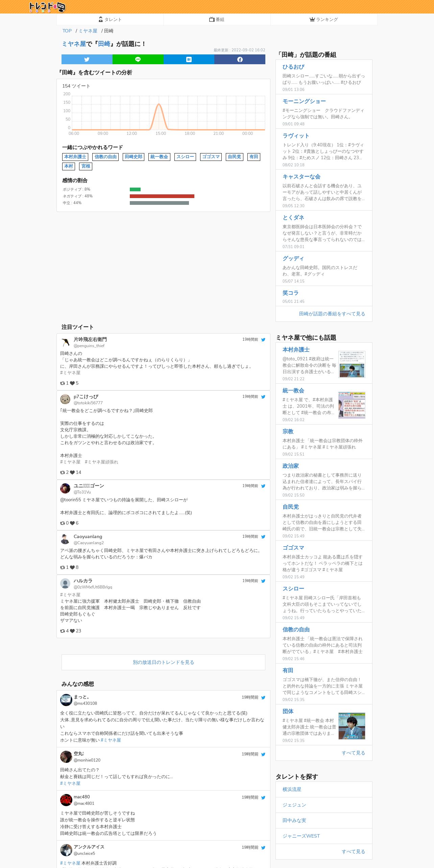Click the tweet count graph peak
Viewport: 434px width, 868px height.
coord(159,104)
